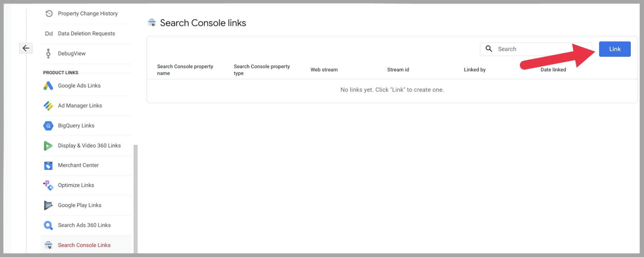Click the Property Change History icon

pyautogui.click(x=49, y=13)
